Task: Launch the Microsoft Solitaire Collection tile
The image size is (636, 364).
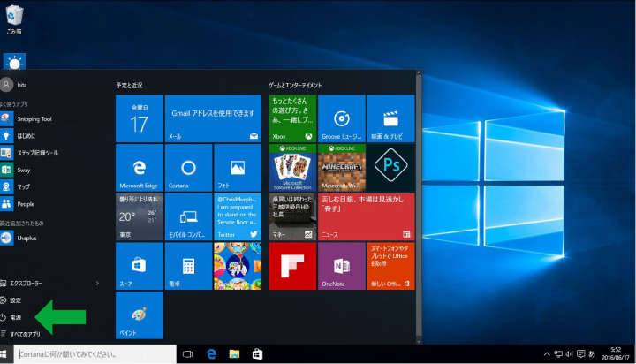Action: (292, 168)
